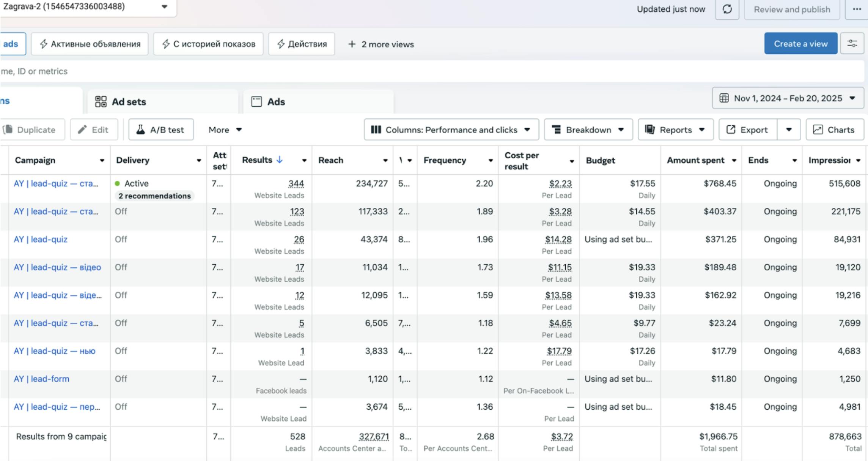This screenshot has height=461, width=868.
Task: Open Columns: Performance and clicks selector
Action: pyautogui.click(x=451, y=130)
